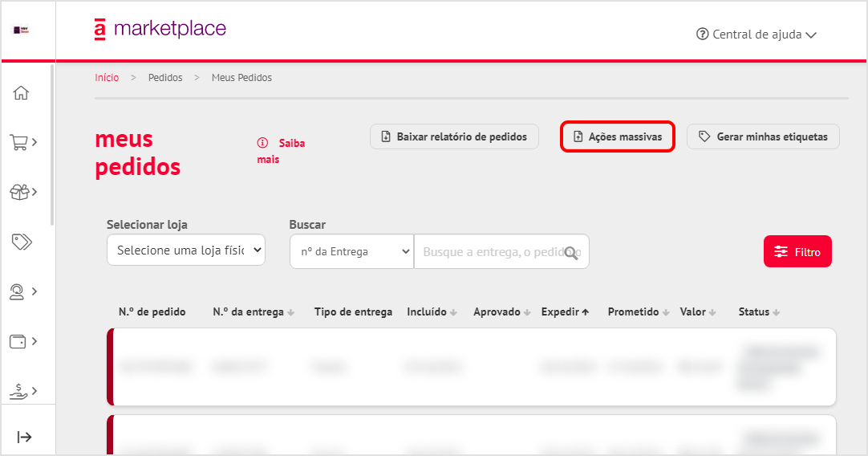Open the wallet menu in sidebar
Image resolution: width=868 pixels, height=456 pixels.
(x=18, y=341)
